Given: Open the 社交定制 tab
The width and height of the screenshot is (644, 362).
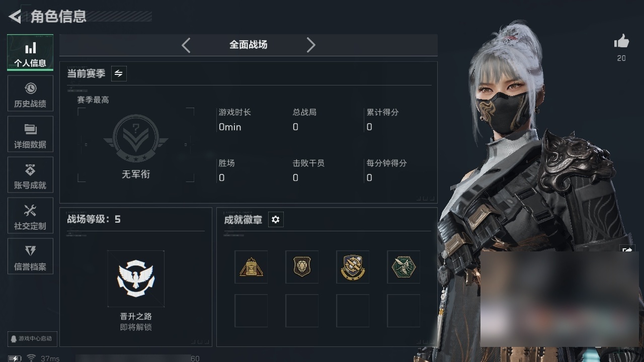Looking at the screenshot, I should click(30, 215).
